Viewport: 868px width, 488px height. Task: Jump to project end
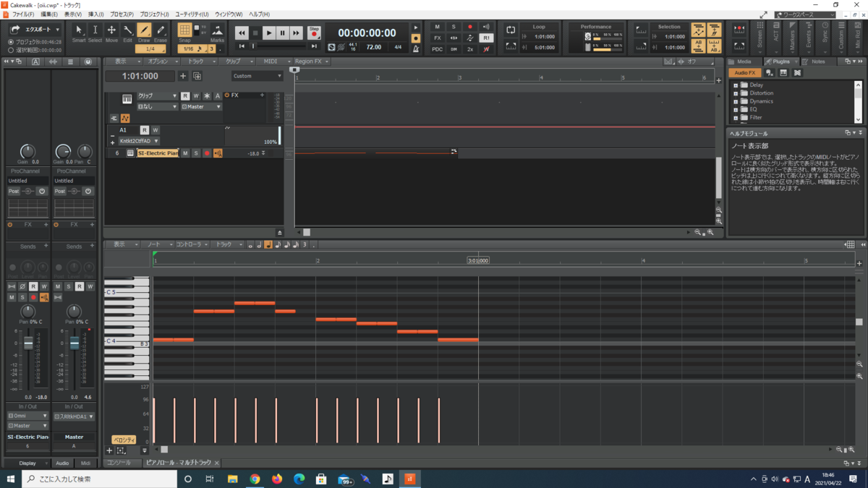tap(314, 46)
